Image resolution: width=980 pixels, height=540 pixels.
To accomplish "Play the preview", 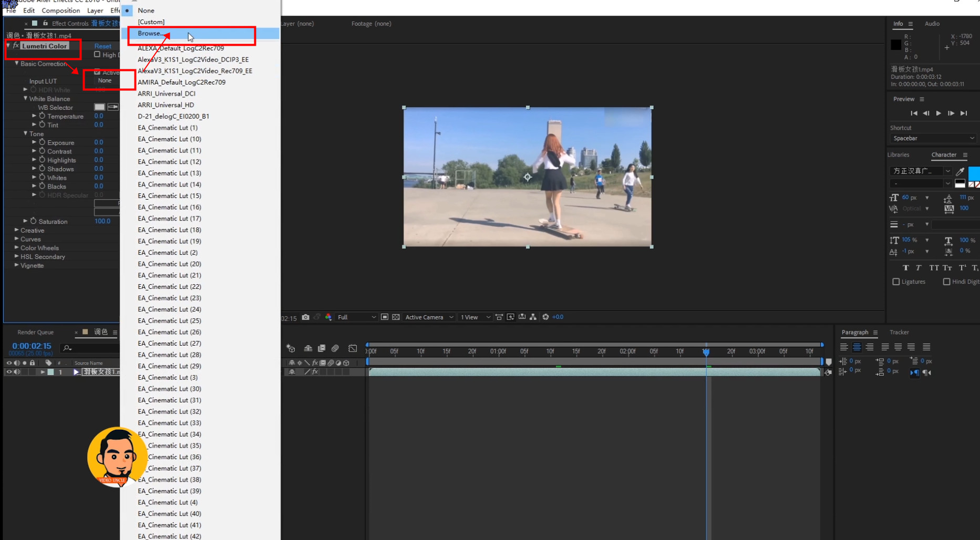I will (x=938, y=113).
